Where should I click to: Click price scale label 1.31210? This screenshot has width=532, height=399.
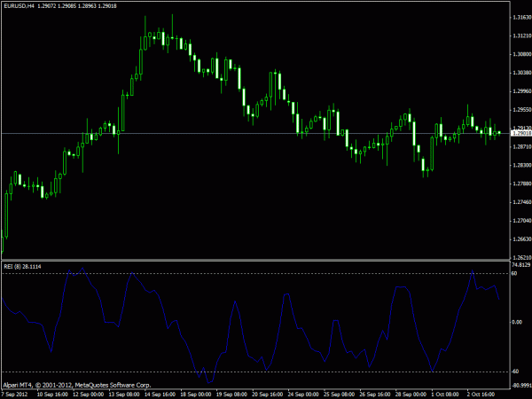click(522, 35)
